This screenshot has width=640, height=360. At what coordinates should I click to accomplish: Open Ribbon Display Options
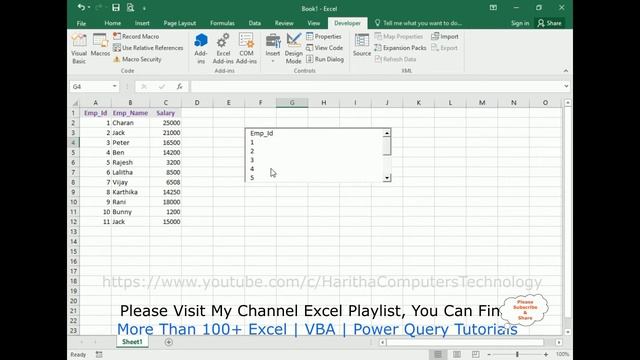493,7
